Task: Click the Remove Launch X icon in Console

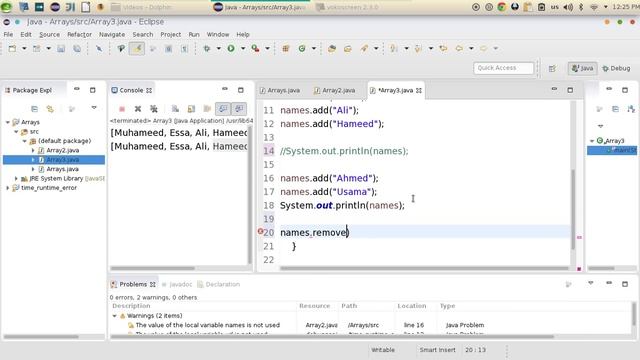Action: pyautogui.click(x=138, y=109)
